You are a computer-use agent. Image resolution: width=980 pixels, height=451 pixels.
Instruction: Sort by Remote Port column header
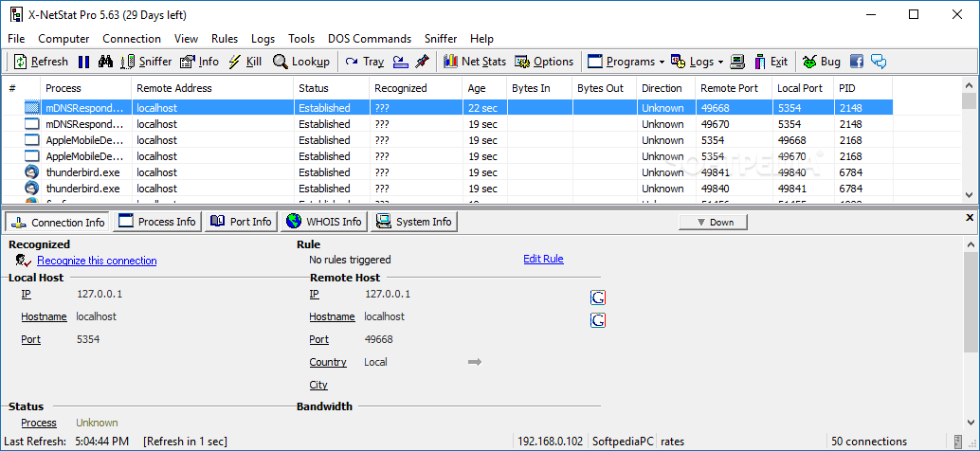point(734,88)
